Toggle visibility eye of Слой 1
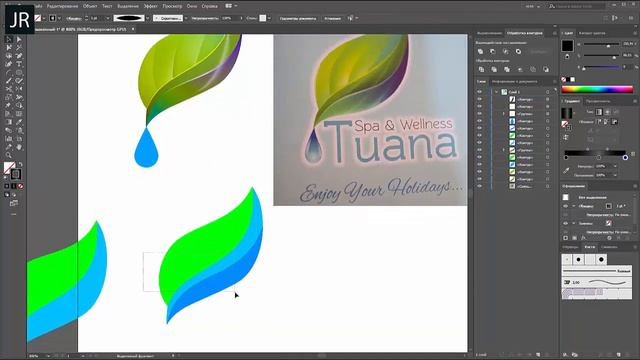Screen dimensions: 640x360 pyautogui.click(x=480, y=92)
